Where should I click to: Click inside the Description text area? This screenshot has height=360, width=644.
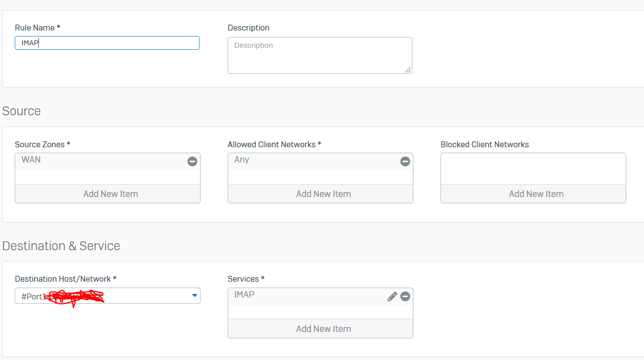(319, 55)
